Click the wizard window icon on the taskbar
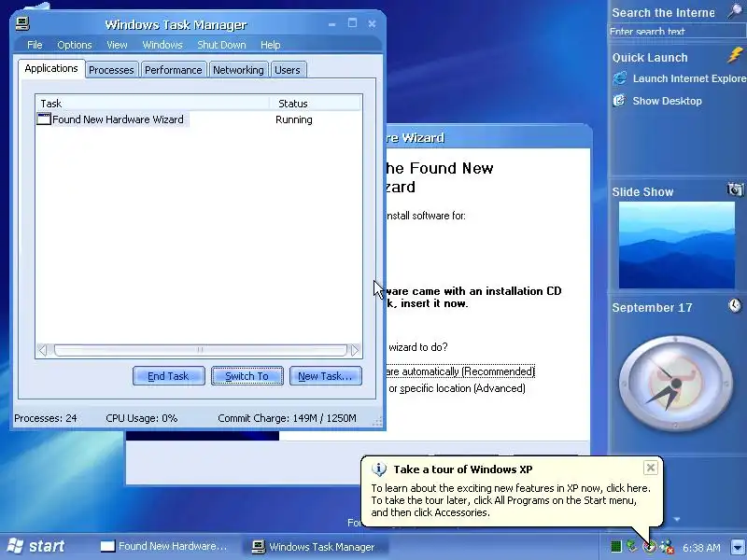 point(107,547)
